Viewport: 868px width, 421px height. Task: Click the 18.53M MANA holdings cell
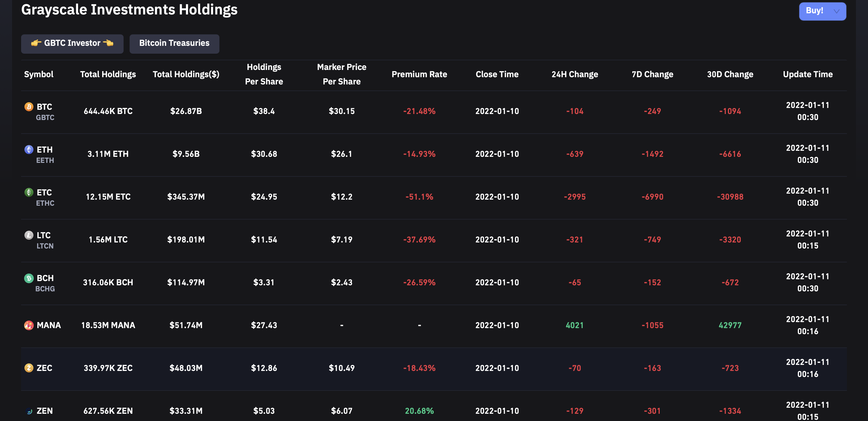[108, 325]
